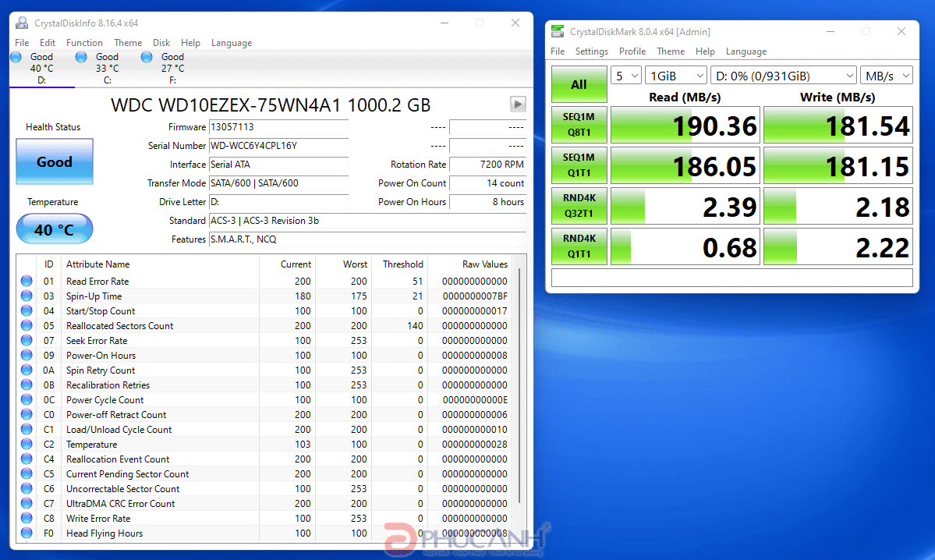
Task: Click the Power On Hours field
Action: coord(487,202)
